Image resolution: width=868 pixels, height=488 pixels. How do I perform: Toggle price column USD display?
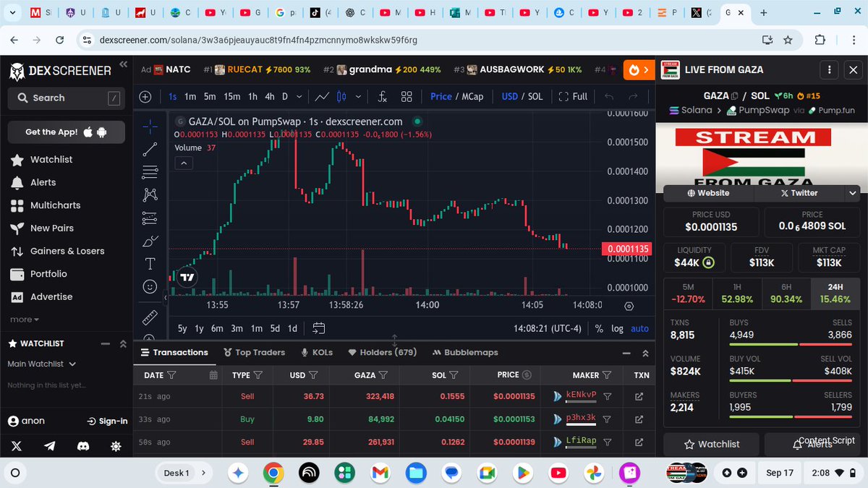[527, 374]
